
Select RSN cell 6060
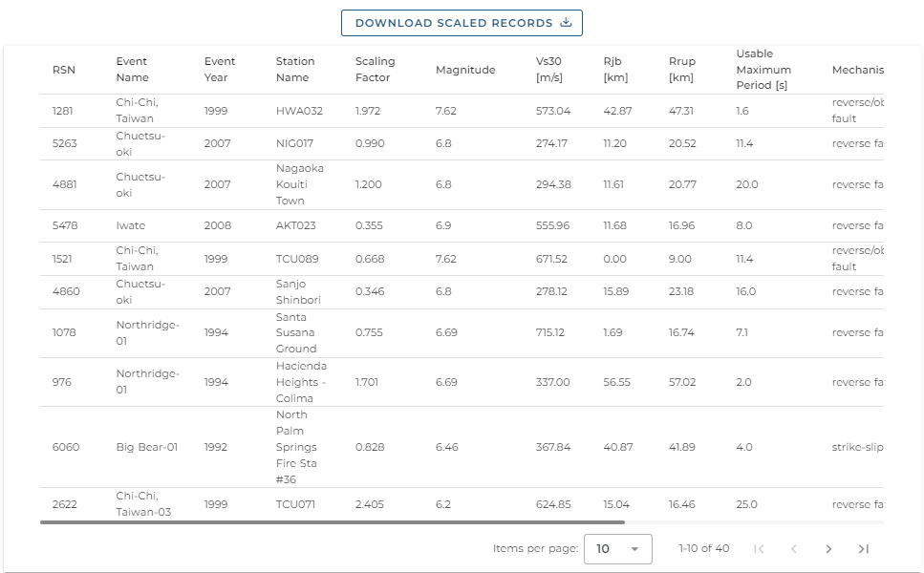click(65, 447)
